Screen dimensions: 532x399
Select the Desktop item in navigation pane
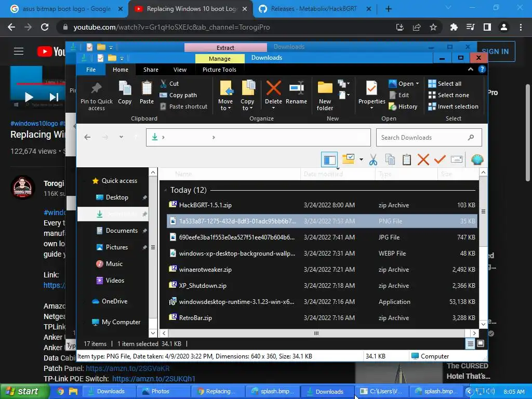click(x=113, y=197)
